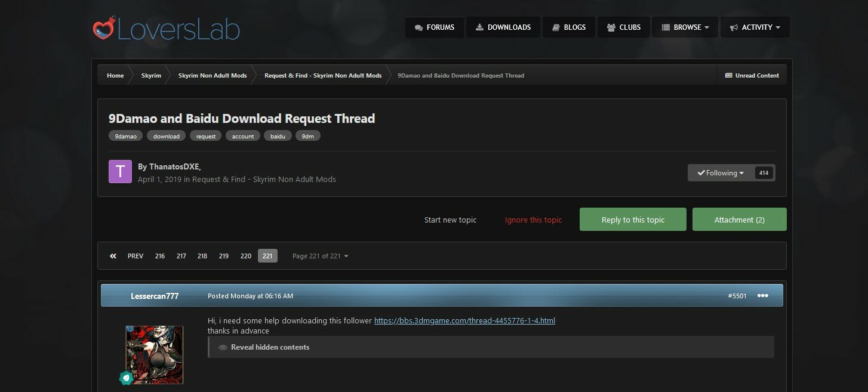The height and width of the screenshot is (392, 868).
Task: Select the 9damao tag
Action: (126, 136)
